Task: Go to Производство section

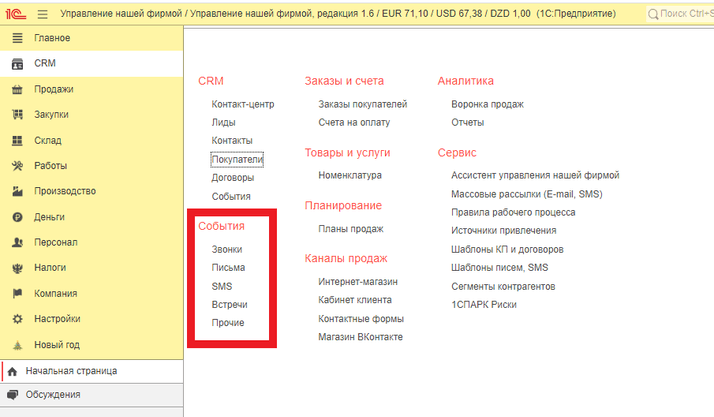Action: pyautogui.click(x=65, y=191)
